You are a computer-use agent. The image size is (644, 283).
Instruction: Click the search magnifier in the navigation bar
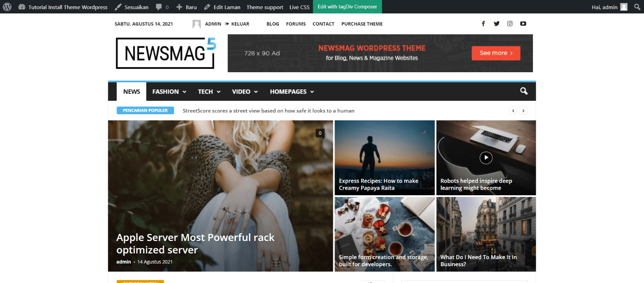(x=523, y=91)
